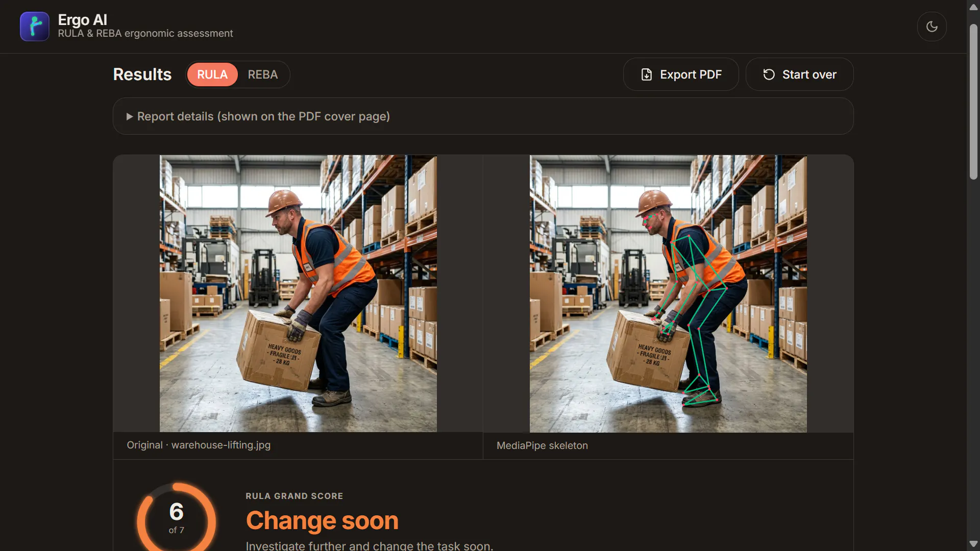
Task: Click the scrollbar down arrow
Action: 973,544
